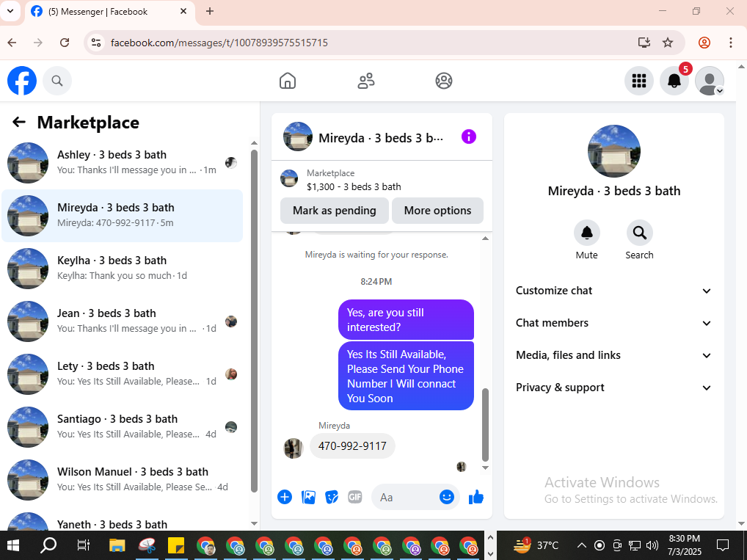This screenshot has height=560, width=747.
Task: Click the address bar URL
Action: click(x=219, y=43)
